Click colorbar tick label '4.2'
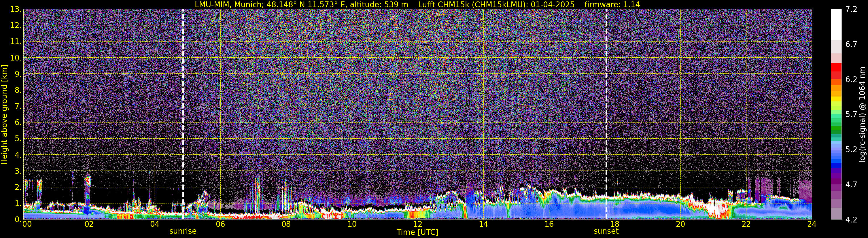Viewport: 868px width, 238px height. [851, 220]
